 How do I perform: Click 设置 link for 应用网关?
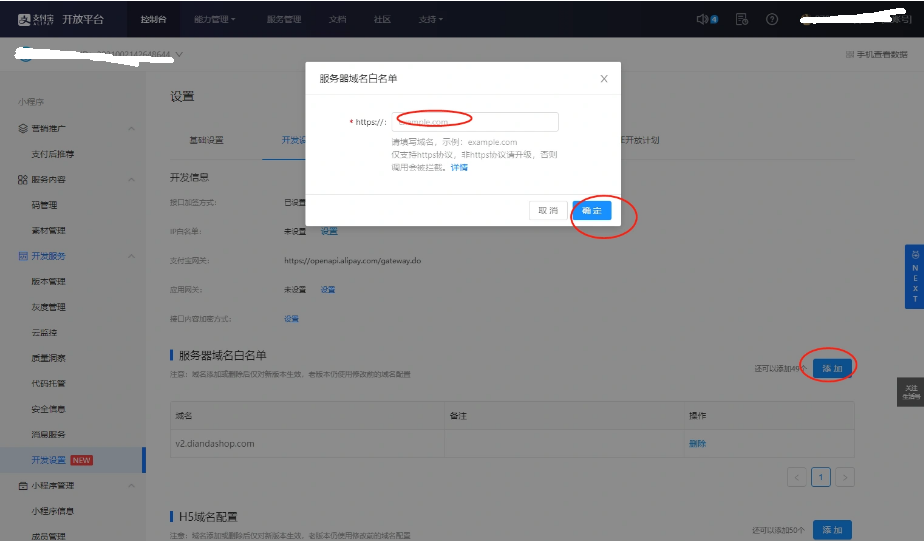tap(328, 289)
